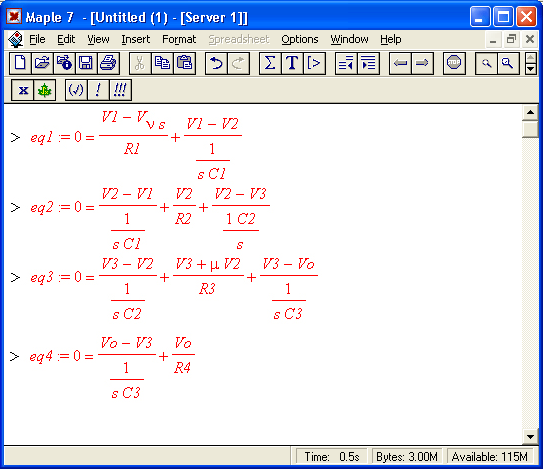Toggle standard math notation with x button
The image size is (543, 469).
23,90
